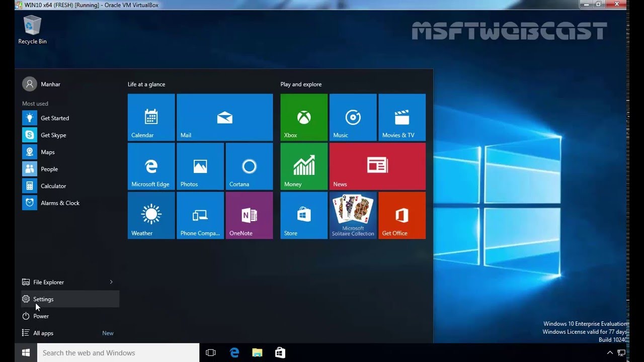Click the Most used label
The height and width of the screenshot is (362, 644).
(35, 104)
